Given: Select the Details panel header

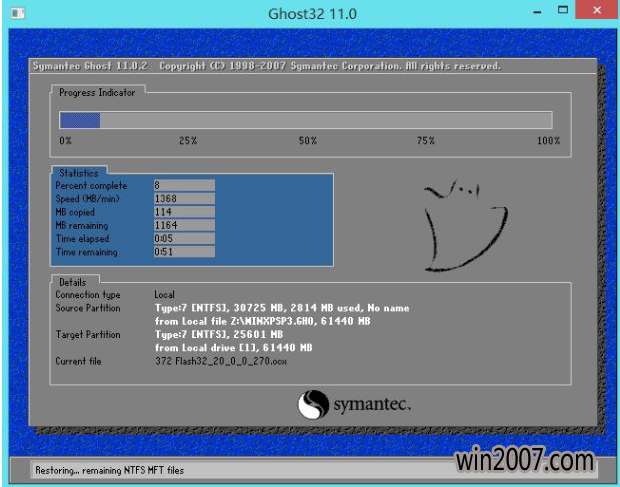Looking at the screenshot, I should coord(72,282).
